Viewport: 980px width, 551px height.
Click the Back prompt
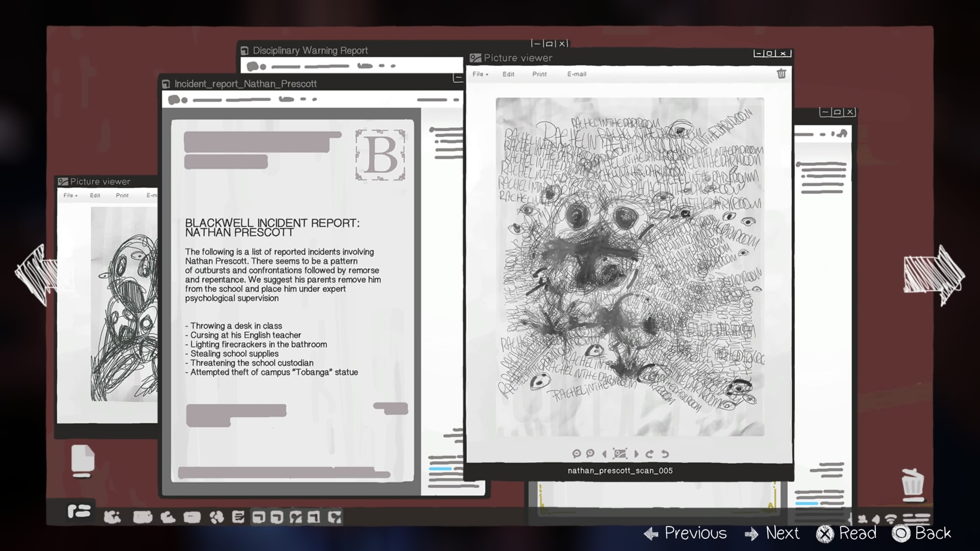click(922, 533)
